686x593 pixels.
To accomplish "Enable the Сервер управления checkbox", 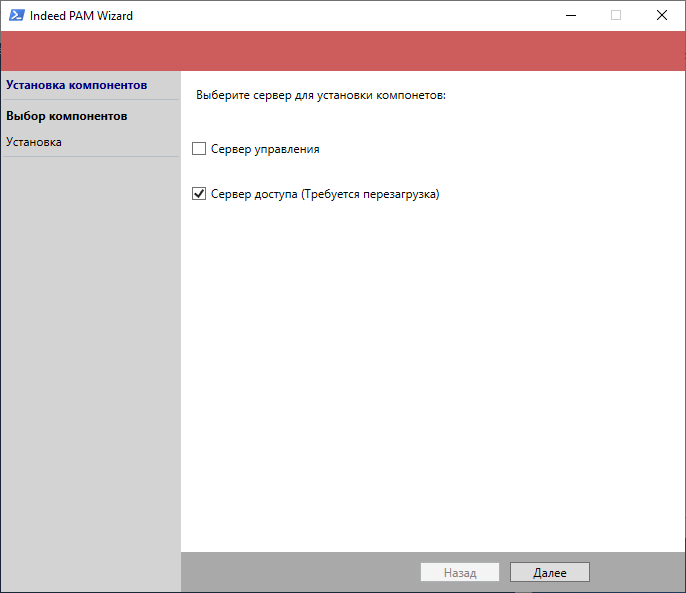I will pos(199,149).
